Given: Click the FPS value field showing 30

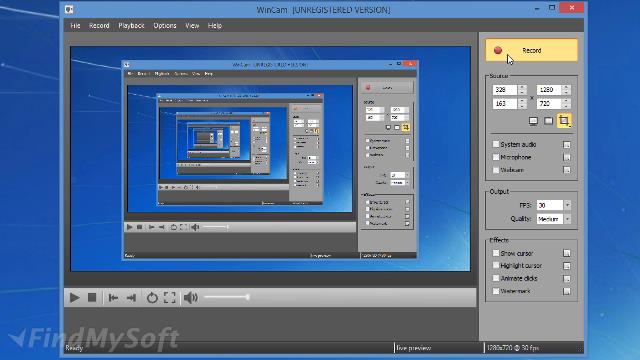Looking at the screenshot, I should (x=550, y=205).
